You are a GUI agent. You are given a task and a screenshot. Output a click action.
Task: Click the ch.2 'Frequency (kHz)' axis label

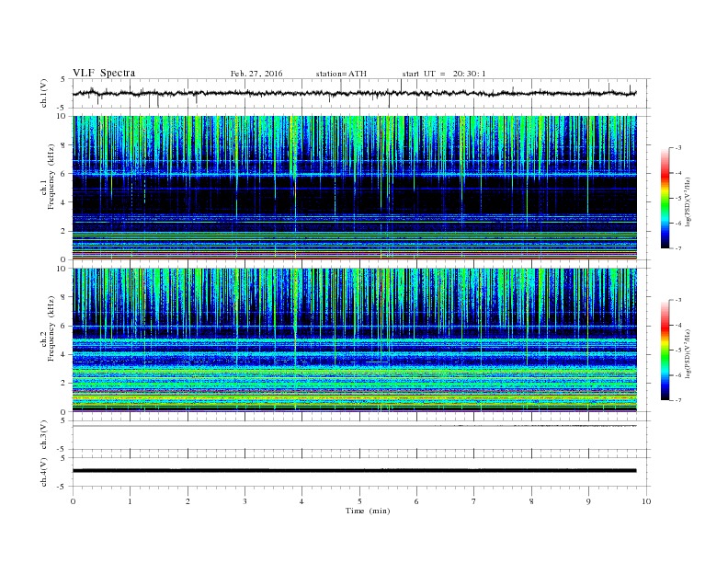pyautogui.click(x=51, y=328)
